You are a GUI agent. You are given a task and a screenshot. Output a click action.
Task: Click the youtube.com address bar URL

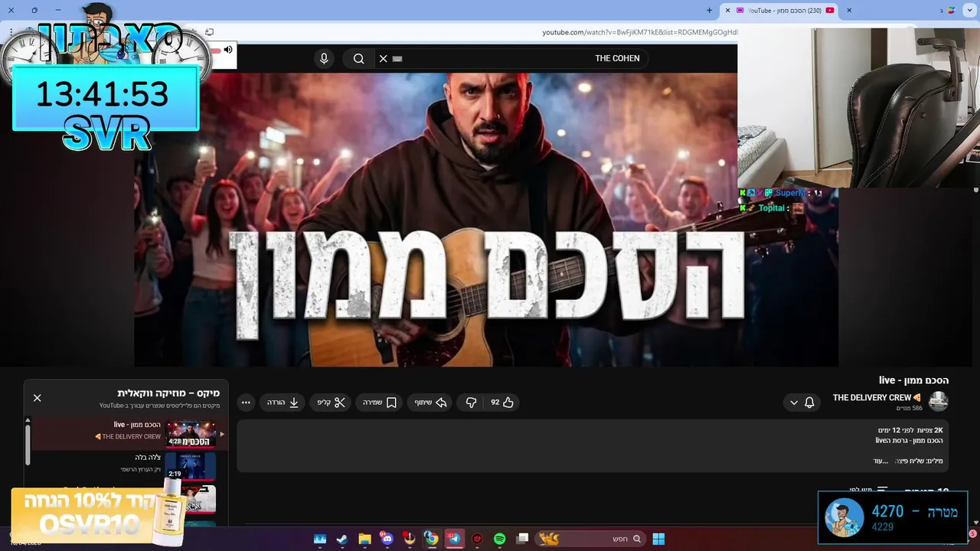pos(639,32)
